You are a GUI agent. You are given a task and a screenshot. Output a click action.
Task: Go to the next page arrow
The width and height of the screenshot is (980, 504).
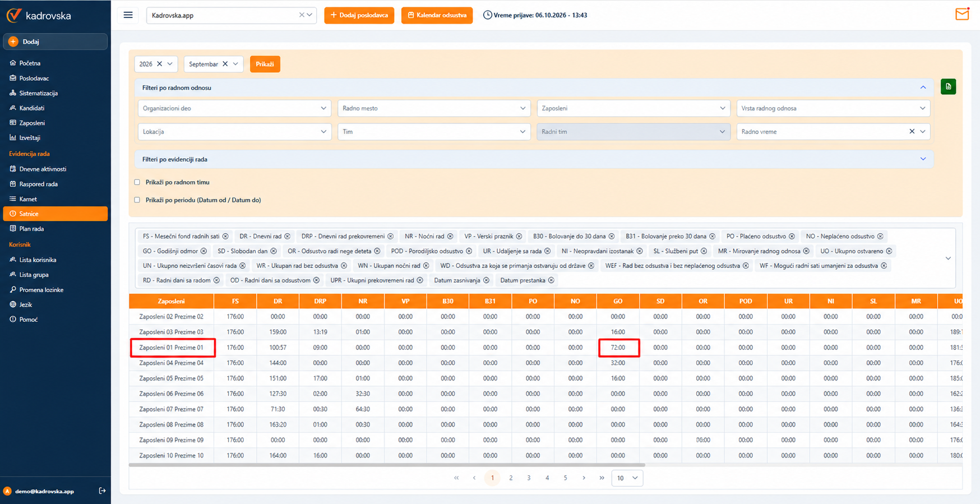coord(584,478)
